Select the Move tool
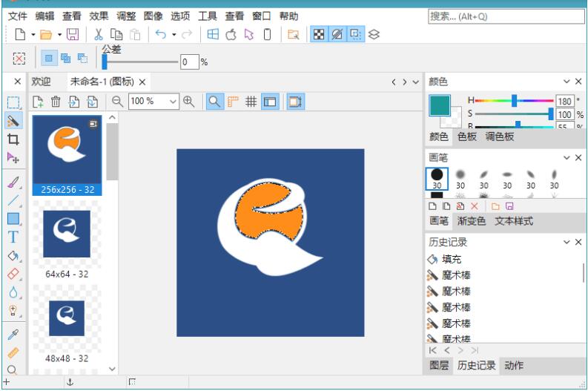Image resolution: width=588 pixels, height=391 pixels. point(13,158)
